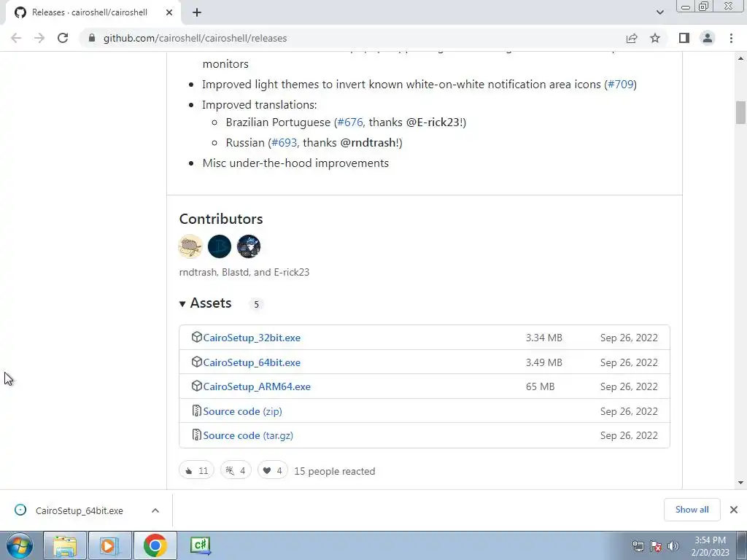747x560 pixels.
Task: Click the 3.34 MB size text
Action: (543, 338)
